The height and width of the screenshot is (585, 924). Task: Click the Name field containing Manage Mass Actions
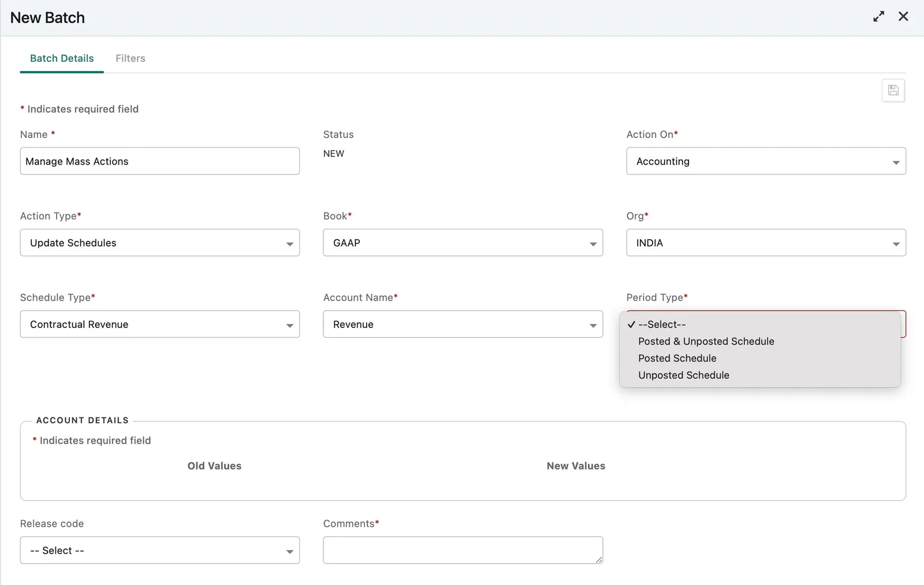pos(160,161)
